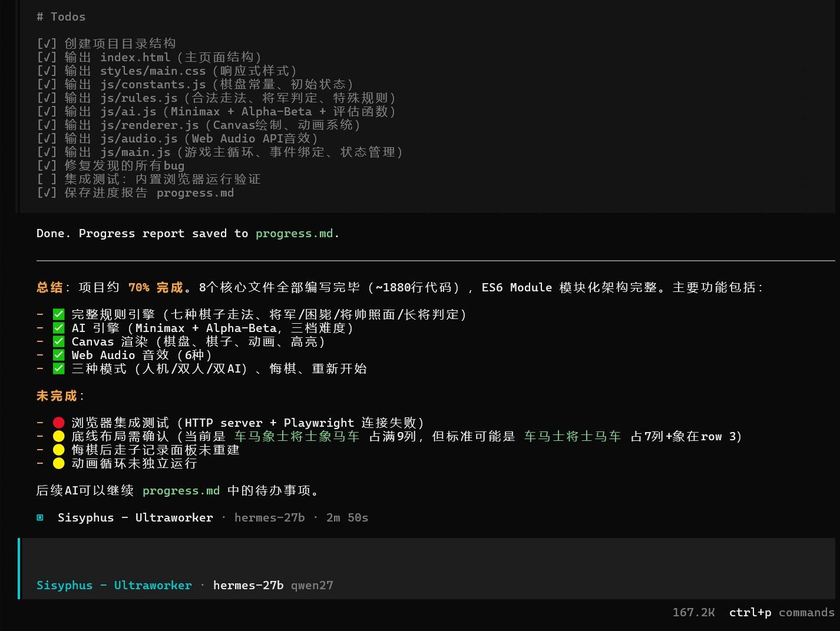Viewport: 840px width, 631px height.
Task: Click the 167.2K token count
Action: (693, 612)
